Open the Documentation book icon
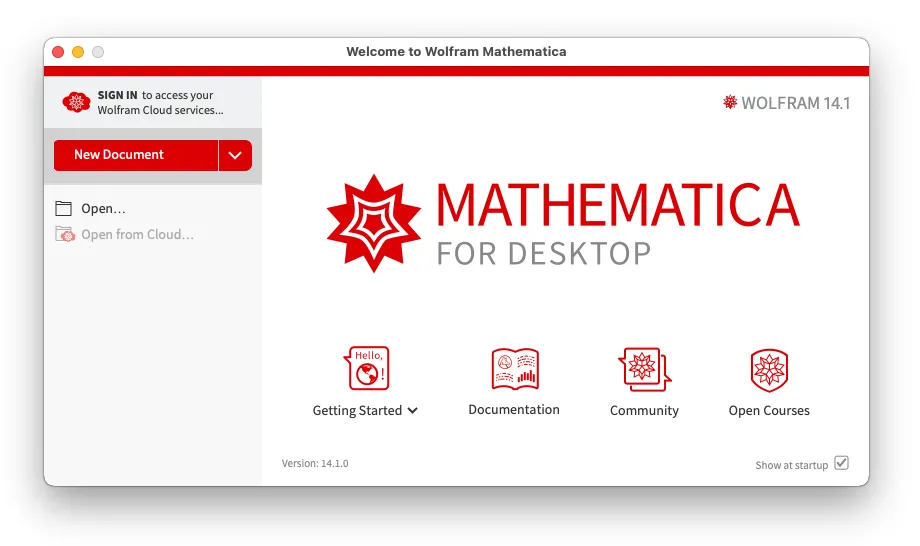Image resolution: width=920 pixels, height=546 pixels. click(x=515, y=369)
